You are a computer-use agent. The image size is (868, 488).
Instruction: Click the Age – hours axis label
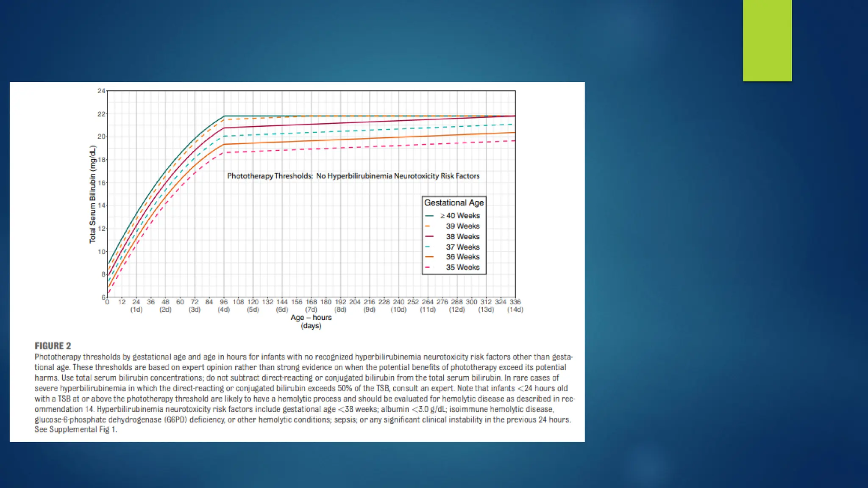point(311,318)
